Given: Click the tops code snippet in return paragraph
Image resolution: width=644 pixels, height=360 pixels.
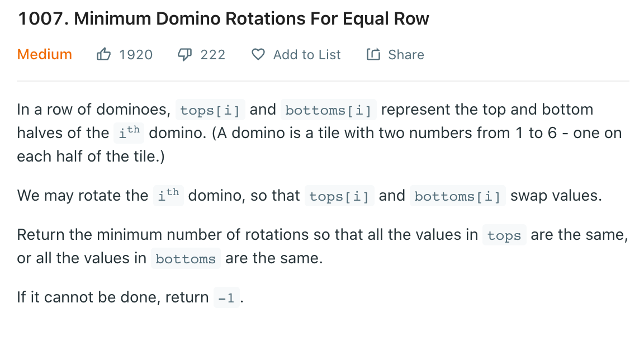Looking at the screenshot, I should (x=504, y=235).
